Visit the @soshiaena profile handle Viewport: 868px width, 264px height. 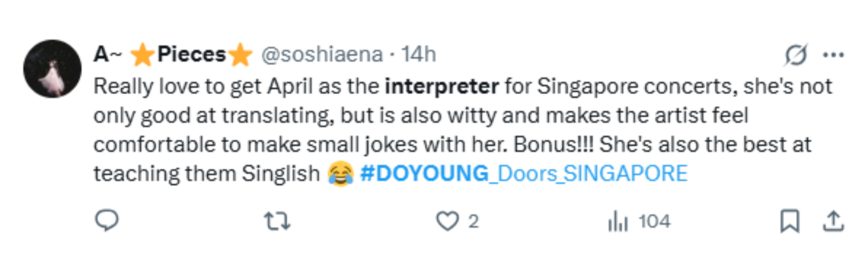(x=322, y=55)
